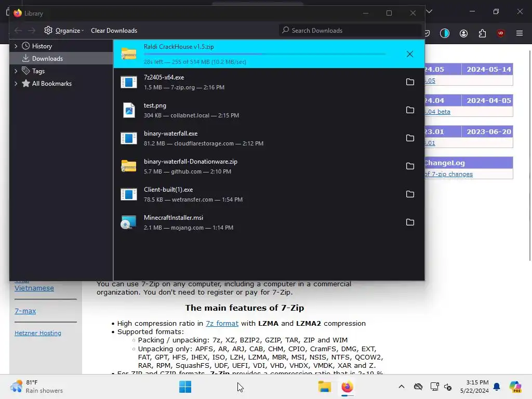Go back in Library navigation
Viewport: 532px width, 399px height.
[x=18, y=31]
